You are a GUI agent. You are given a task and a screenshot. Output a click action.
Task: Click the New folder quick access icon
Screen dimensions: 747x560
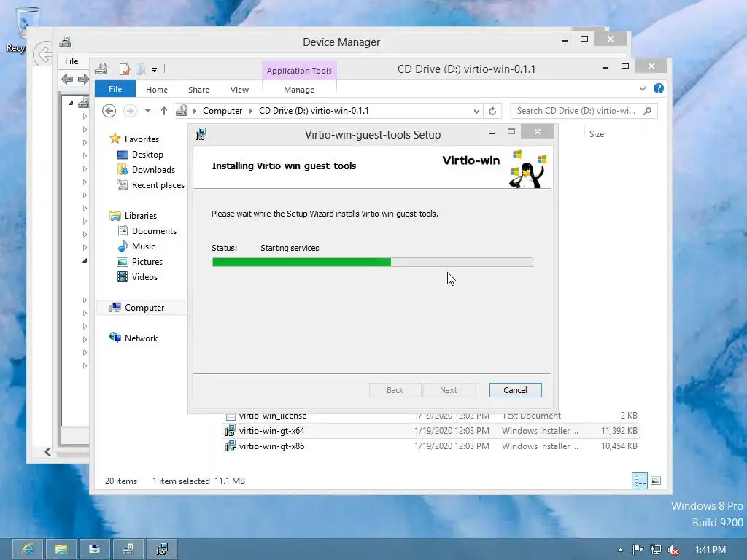(141, 69)
